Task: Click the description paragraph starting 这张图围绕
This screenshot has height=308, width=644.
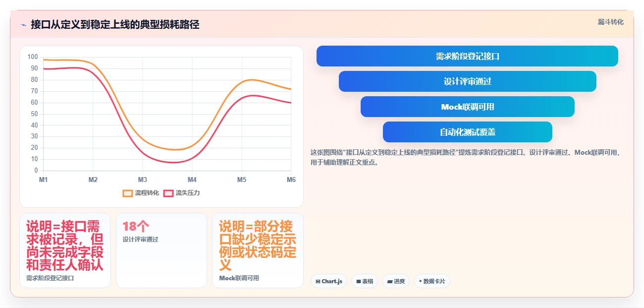Action: pos(465,157)
